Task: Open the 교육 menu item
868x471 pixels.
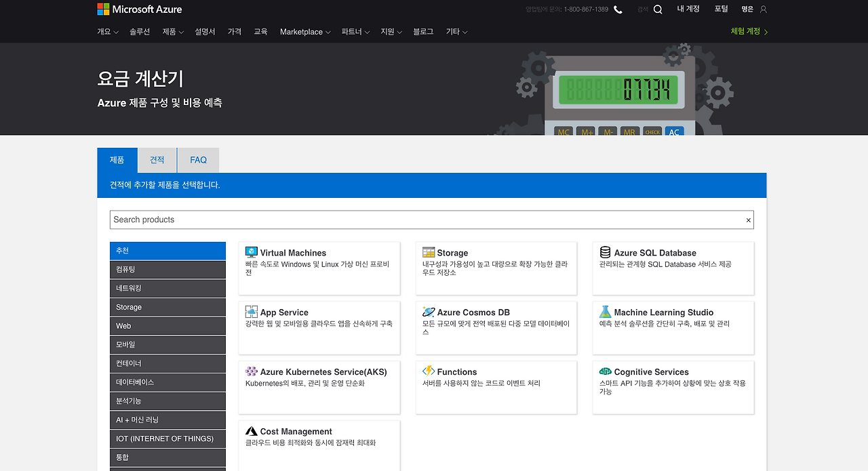Action: tap(260, 32)
